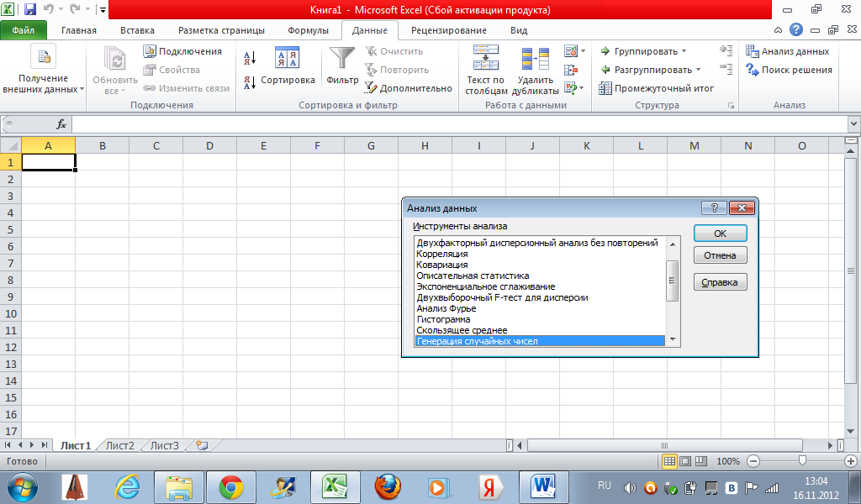861x504 pixels.
Task: Open Connections (Подключения) command
Action: click(x=182, y=51)
